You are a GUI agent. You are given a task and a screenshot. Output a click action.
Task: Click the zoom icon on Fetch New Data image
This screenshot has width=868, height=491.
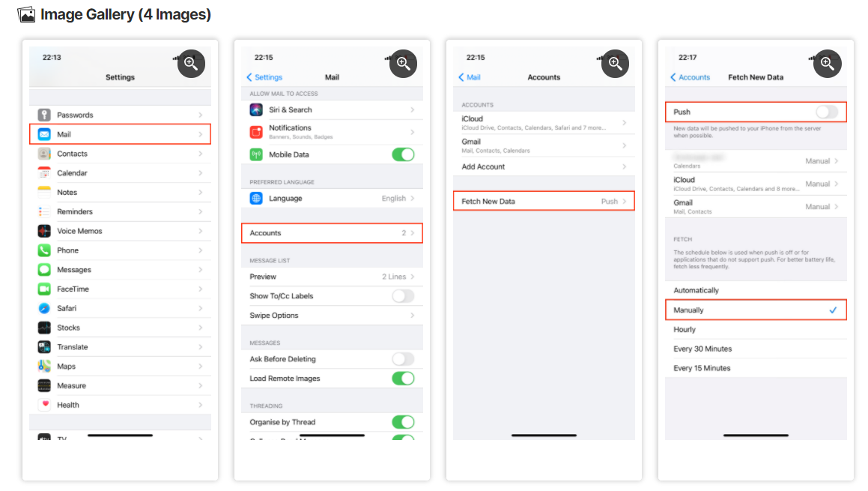827,64
